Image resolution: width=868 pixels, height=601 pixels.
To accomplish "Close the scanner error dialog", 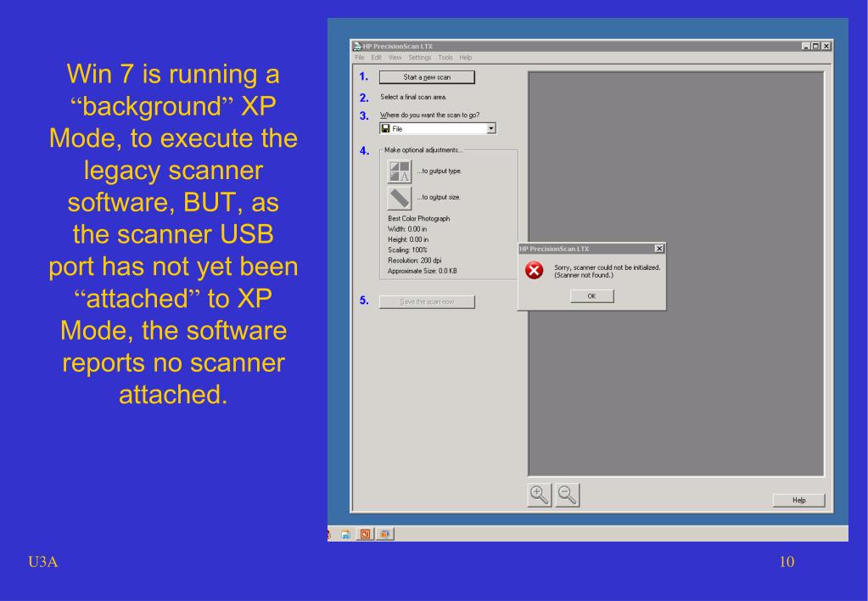I will click(658, 249).
